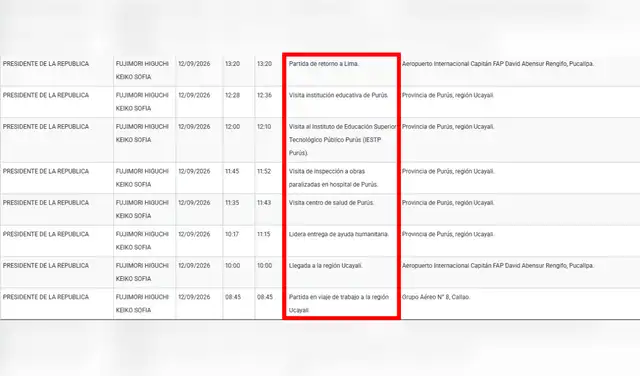Select the 11:43 time cell
The width and height of the screenshot is (640, 376).
click(264, 202)
